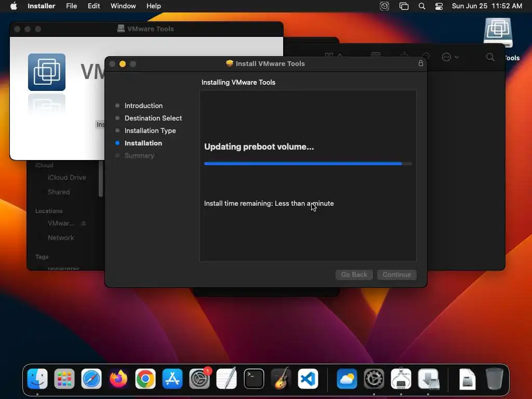This screenshot has height=399, width=532.
Task: Click the VMware Tools desktop disk icon
Action: coord(498,32)
